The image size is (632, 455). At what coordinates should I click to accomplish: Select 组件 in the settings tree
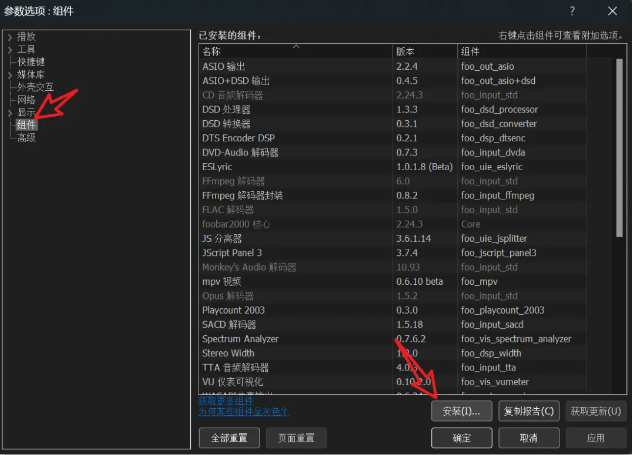(x=26, y=125)
